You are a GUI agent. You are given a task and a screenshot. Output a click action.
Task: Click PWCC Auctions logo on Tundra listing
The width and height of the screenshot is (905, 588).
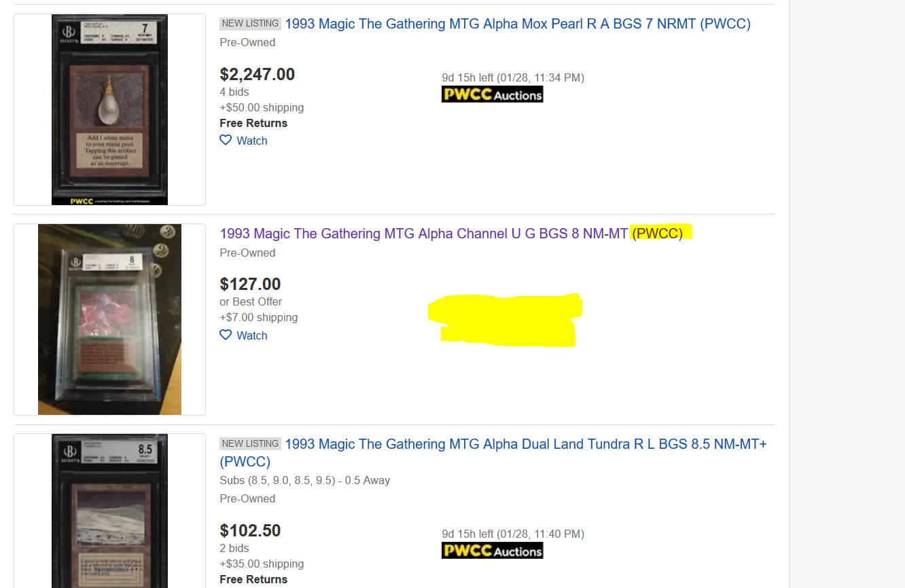click(x=492, y=551)
